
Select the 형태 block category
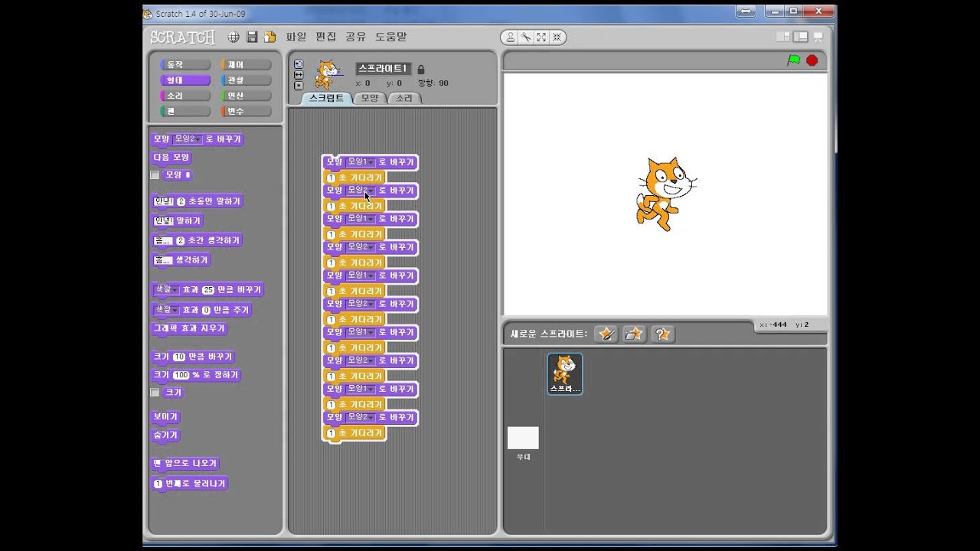pos(185,80)
